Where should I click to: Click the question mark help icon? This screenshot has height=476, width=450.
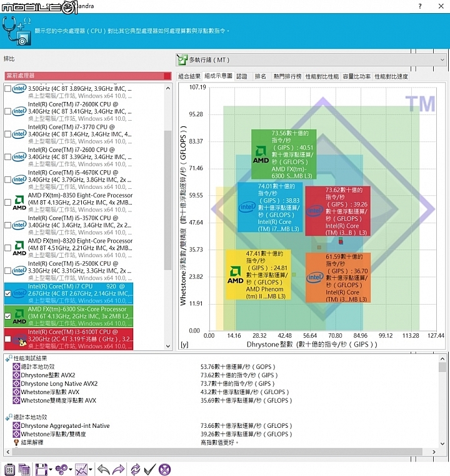tap(420, 6)
